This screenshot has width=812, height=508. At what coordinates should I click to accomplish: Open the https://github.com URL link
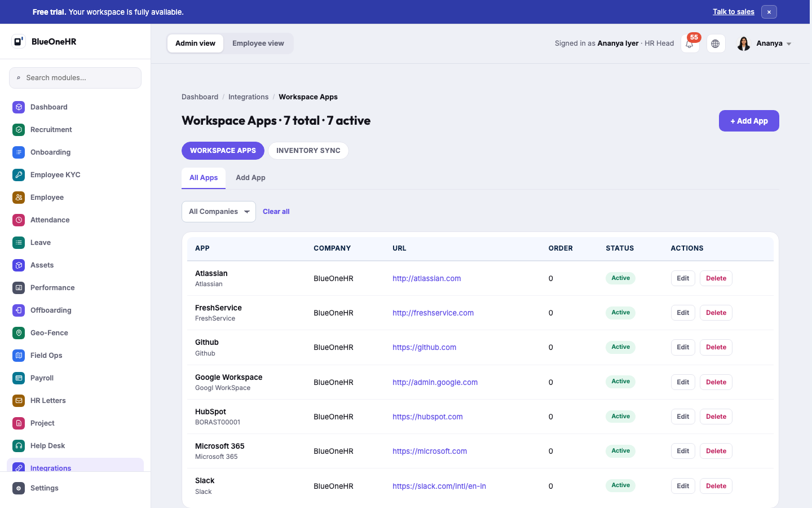tap(425, 347)
